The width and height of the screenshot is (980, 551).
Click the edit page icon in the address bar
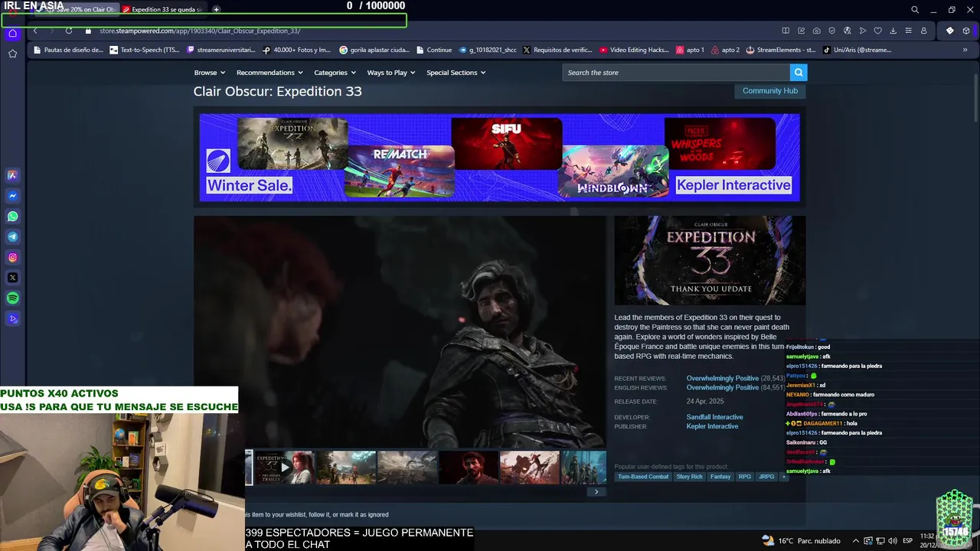pyautogui.click(x=801, y=31)
